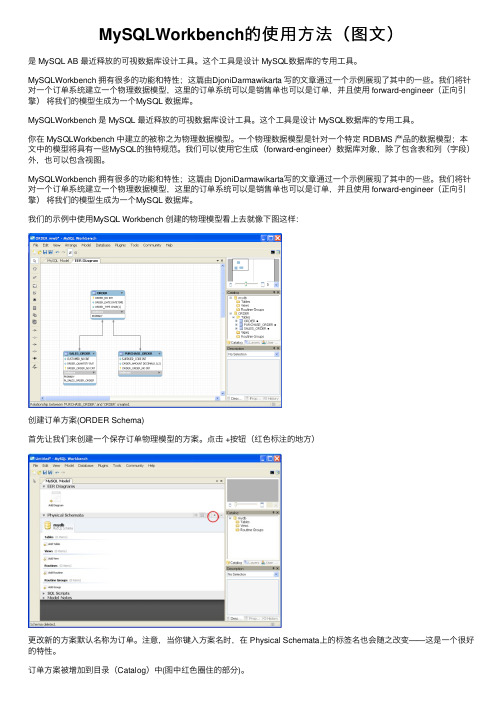The width and height of the screenshot is (504, 713).
Task: Open the File menu in ORDER.mwb window
Action: [35, 245]
